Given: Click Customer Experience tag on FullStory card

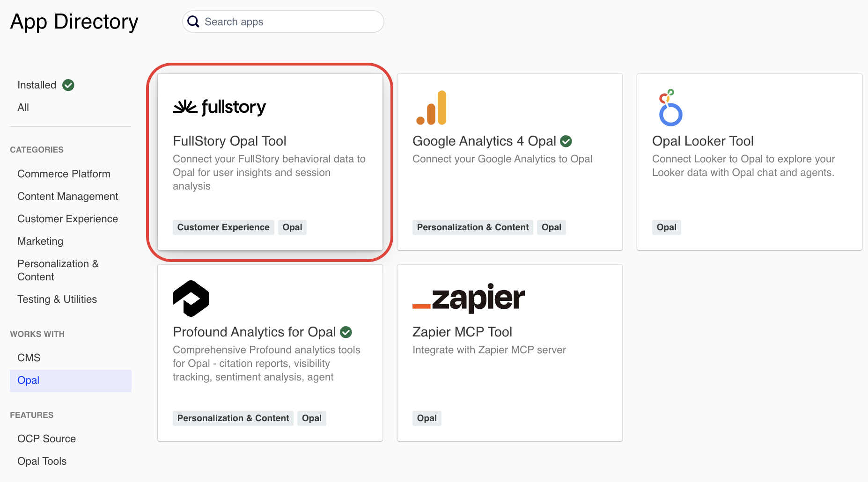Looking at the screenshot, I should click(223, 227).
